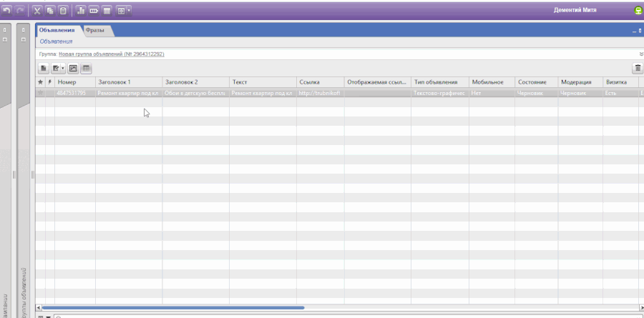Sort by the Ссылка column header
The height and width of the screenshot is (318, 644).
coord(321,82)
